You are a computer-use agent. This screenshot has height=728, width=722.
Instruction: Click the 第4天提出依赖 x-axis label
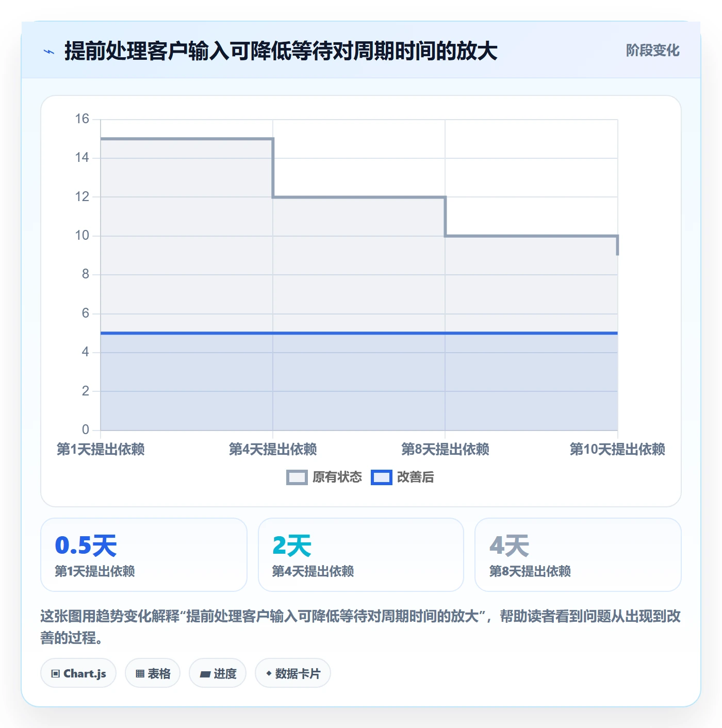click(x=273, y=449)
